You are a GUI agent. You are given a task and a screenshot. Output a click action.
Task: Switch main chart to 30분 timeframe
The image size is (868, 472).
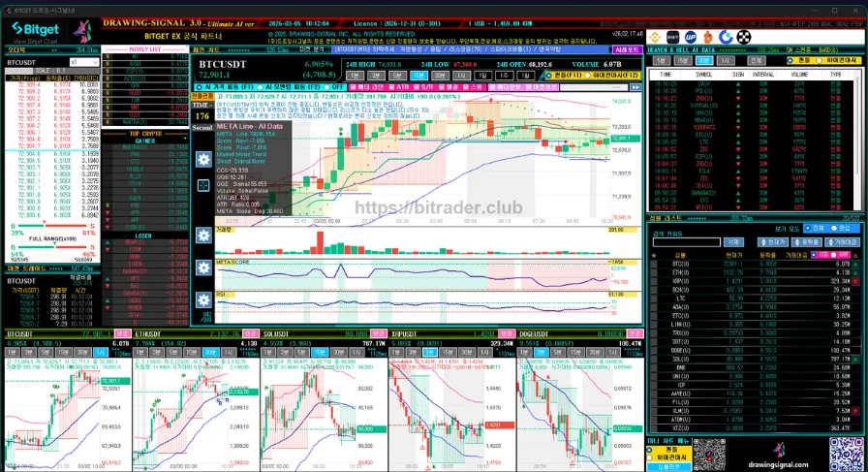point(440,76)
